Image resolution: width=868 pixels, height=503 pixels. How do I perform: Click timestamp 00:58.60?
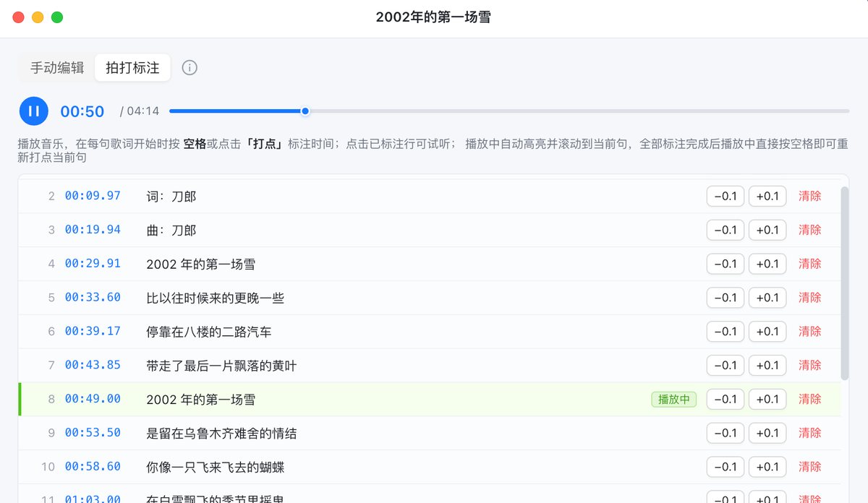coord(93,467)
